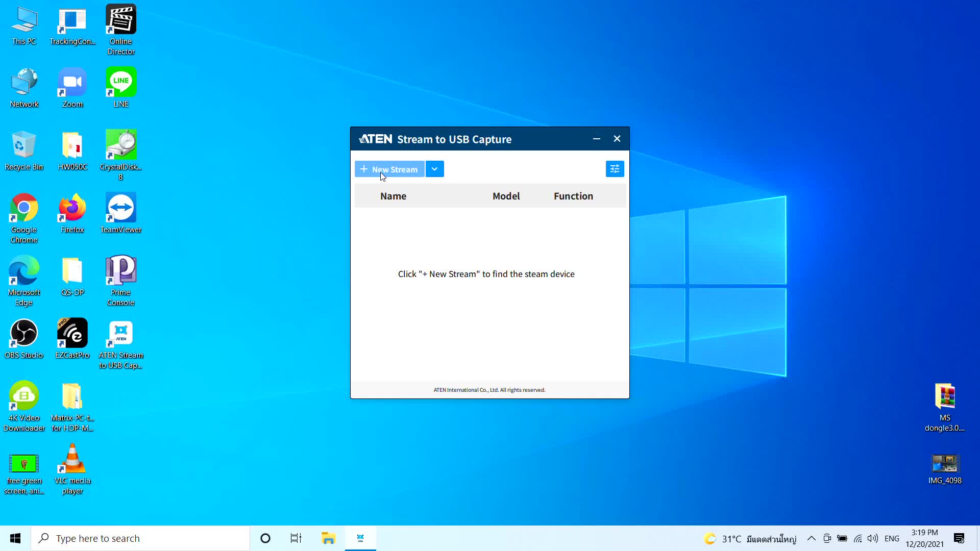Screen dimensions: 980x551
Task: Select 4K Video Downloader shortcut
Action: [x=24, y=407]
